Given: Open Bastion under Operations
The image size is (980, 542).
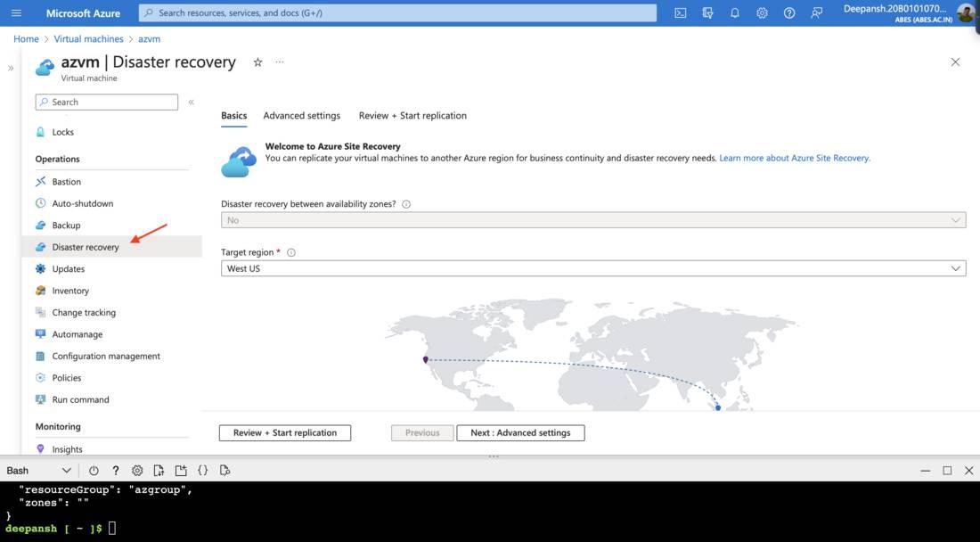Looking at the screenshot, I should (66, 181).
